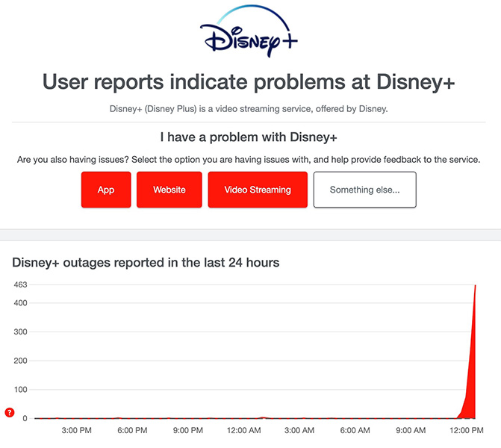501x448 pixels.
Task: Click the 463 peak value label
Action: 19,284
